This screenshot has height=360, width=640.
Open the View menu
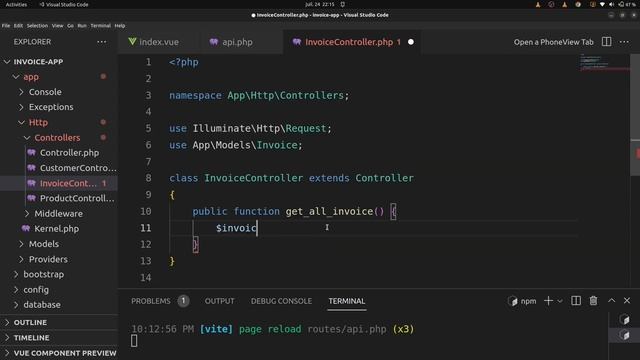point(58,25)
